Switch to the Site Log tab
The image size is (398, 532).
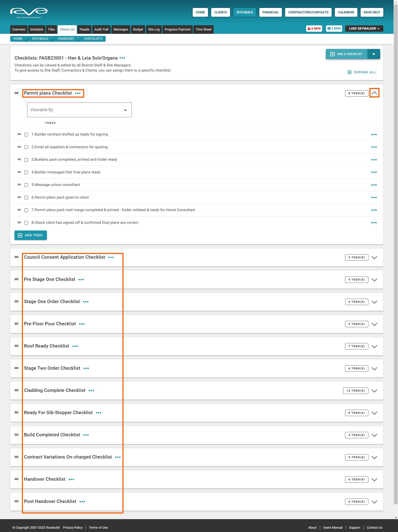154,29
